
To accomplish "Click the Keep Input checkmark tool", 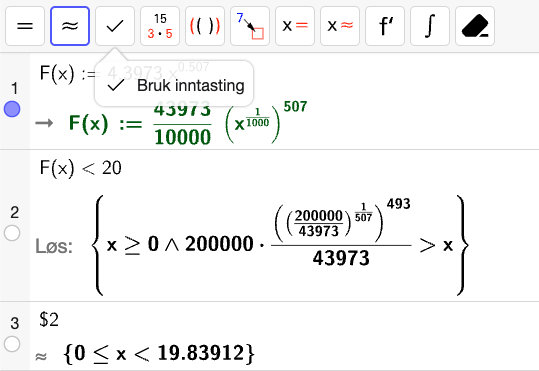I will point(115,26).
